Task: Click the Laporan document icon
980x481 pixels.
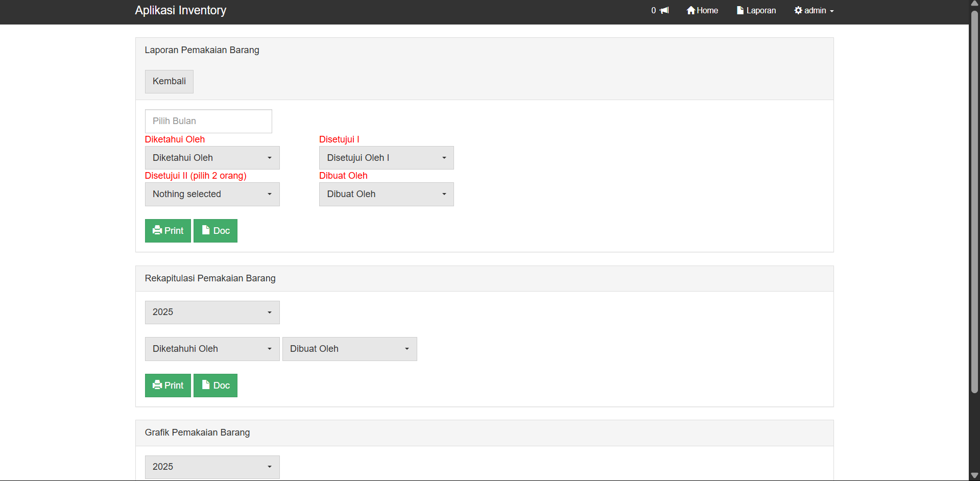Action: click(740, 10)
